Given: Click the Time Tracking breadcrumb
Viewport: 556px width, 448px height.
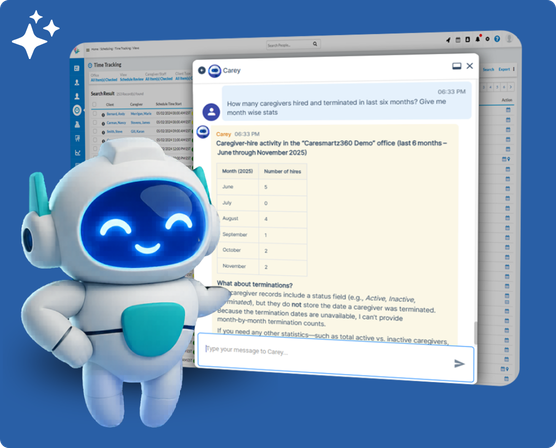Looking at the screenshot, I should [x=123, y=48].
